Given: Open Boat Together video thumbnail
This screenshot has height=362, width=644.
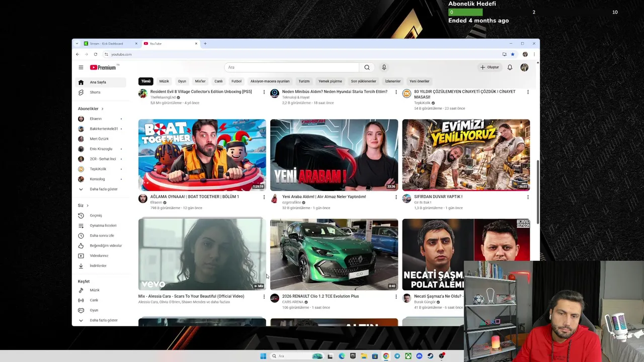Looking at the screenshot, I should click(202, 155).
